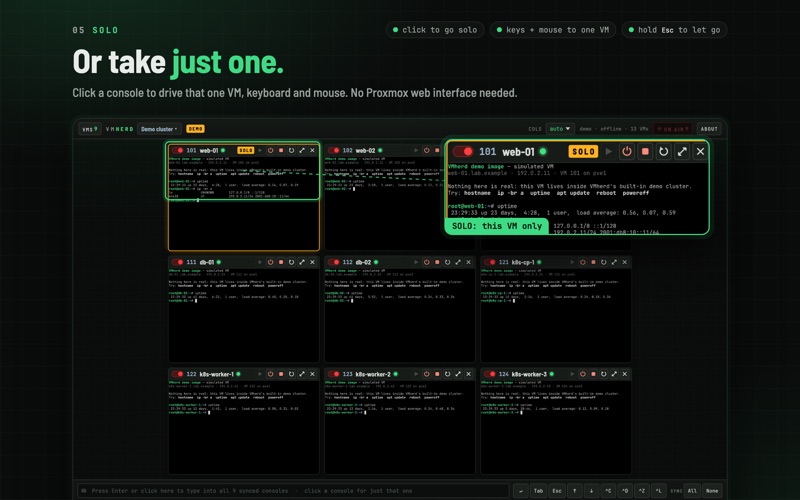The width and height of the screenshot is (800, 500).
Task: Click stop icon on 112 db-02 tile
Action: click(437, 262)
